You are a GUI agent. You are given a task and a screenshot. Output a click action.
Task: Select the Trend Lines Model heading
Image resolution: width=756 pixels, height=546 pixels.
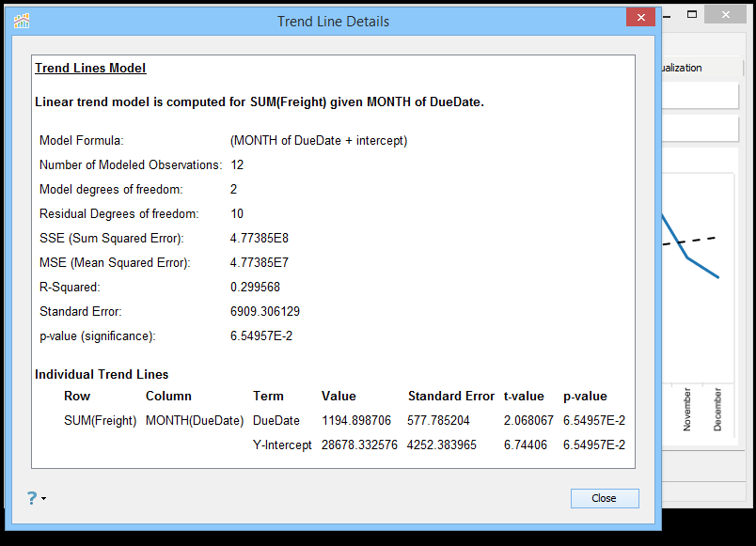(x=90, y=68)
